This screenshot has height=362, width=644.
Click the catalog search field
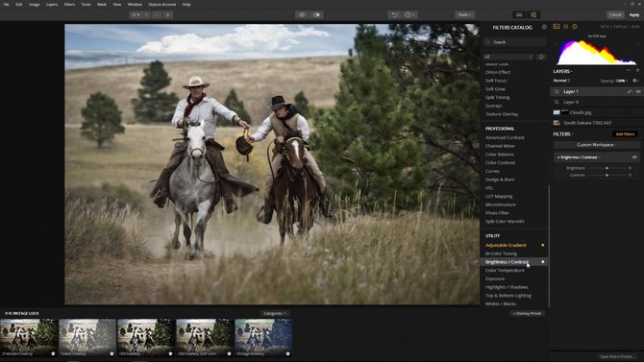point(515,42)
